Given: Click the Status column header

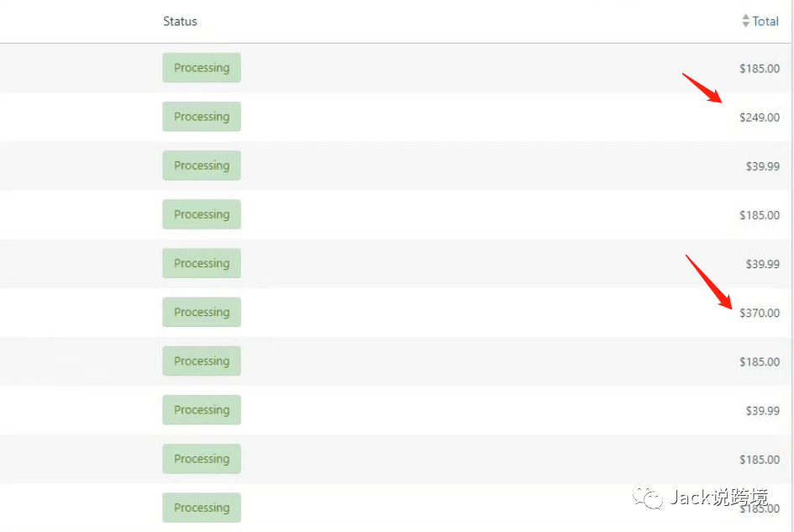Looking at the screenshot, I should [180, 21].
